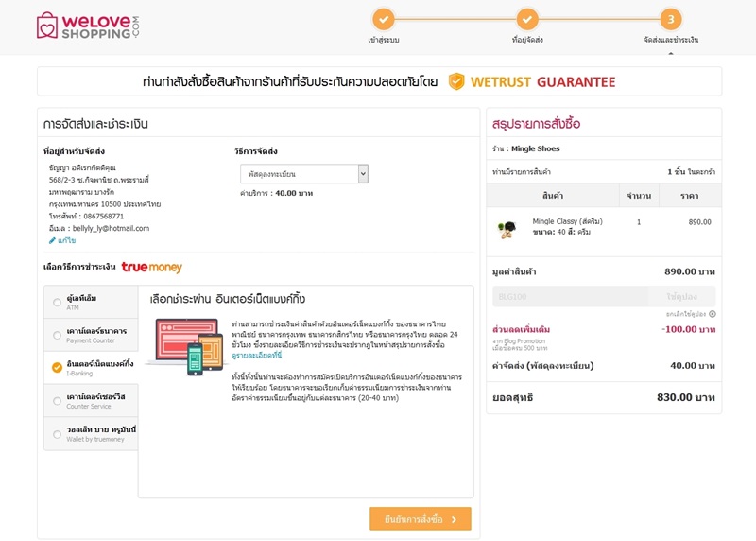The height and width of the screenshot is (541, 756).
Task: Click the completed shipping address step checkmark
Action: (527, 19)
